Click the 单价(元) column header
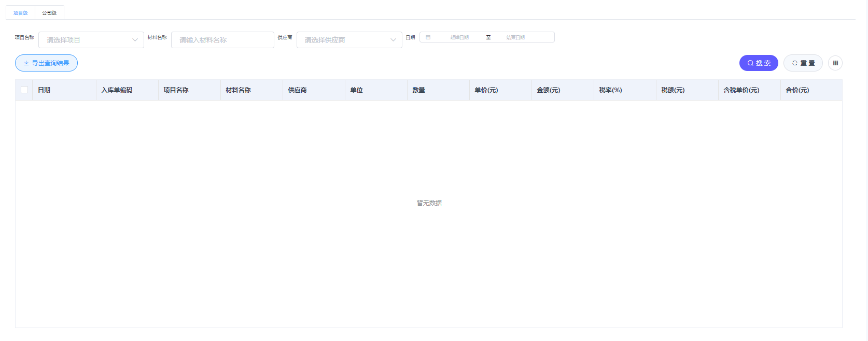Image resolution: width=868 pixels, height=341 pixels. pos(501,90)
